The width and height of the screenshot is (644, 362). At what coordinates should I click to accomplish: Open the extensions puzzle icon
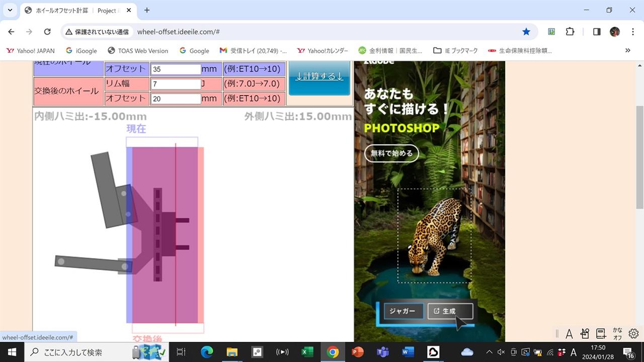pos(570,32)
